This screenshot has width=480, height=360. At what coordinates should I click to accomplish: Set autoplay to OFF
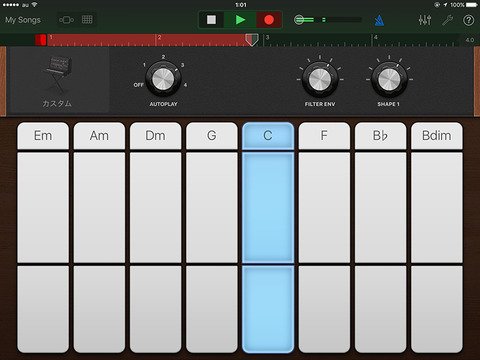click(138, 85)
